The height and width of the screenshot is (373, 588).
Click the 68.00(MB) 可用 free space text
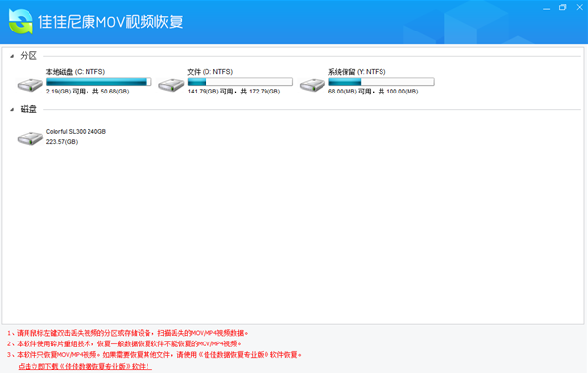click(x=373, y=92)
